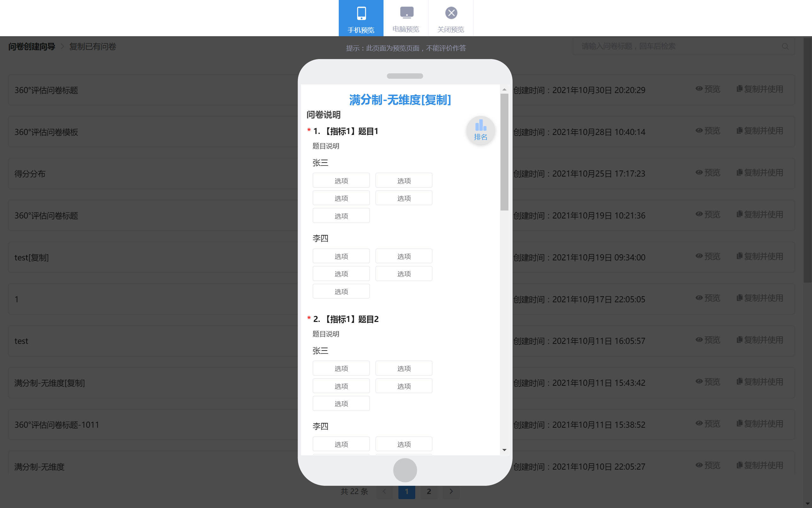Click the previous page arrow

384,491
